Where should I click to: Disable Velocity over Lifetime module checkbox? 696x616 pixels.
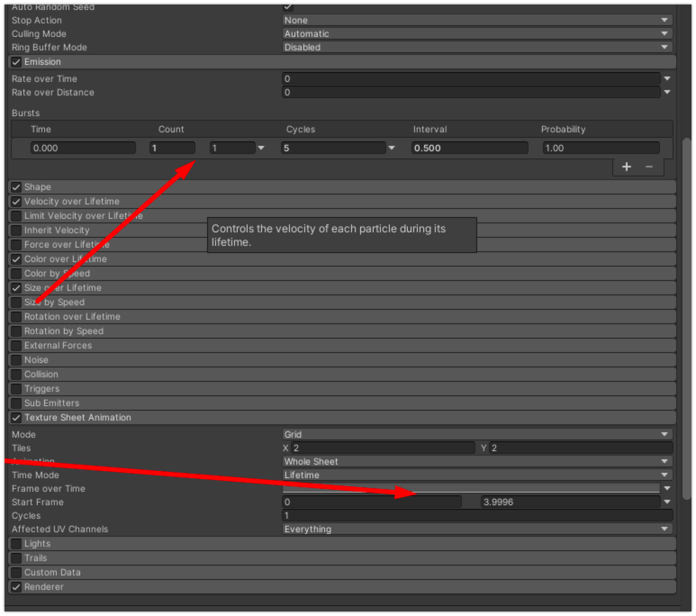pyautogui.click(x=16, y=202)
